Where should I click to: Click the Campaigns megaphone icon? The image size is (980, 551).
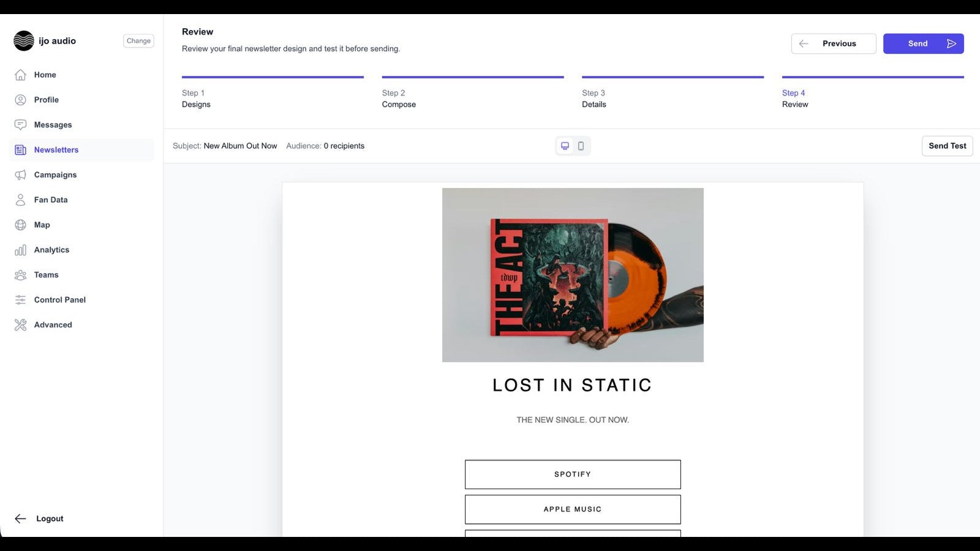pos(21,174)
